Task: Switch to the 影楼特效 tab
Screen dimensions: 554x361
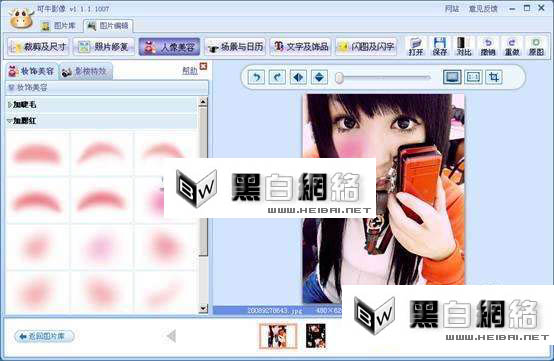Action: pyautogui.click(x=85, y=72)
